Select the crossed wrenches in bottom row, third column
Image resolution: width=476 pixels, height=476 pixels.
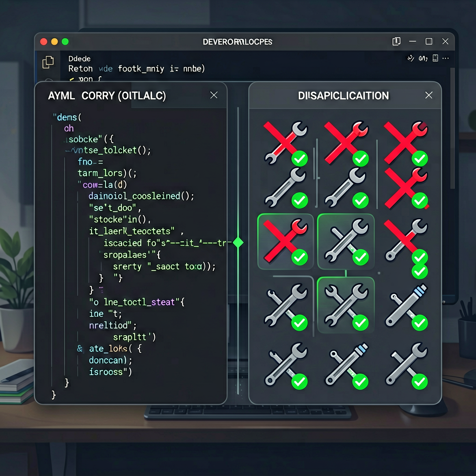click(x=406, y=365)
